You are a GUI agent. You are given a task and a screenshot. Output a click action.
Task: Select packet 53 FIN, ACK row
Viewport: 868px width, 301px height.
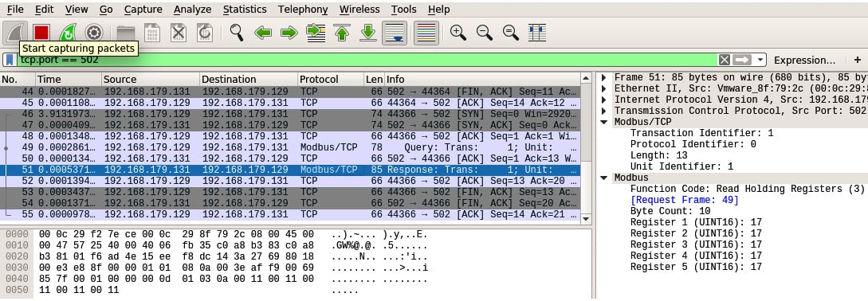(x=289, y=192)
